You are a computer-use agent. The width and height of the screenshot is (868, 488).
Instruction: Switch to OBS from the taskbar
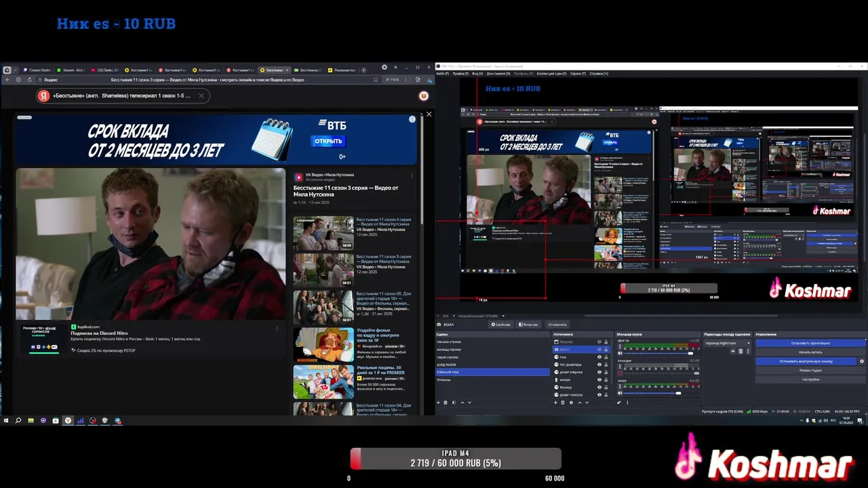tap(93, 420)
